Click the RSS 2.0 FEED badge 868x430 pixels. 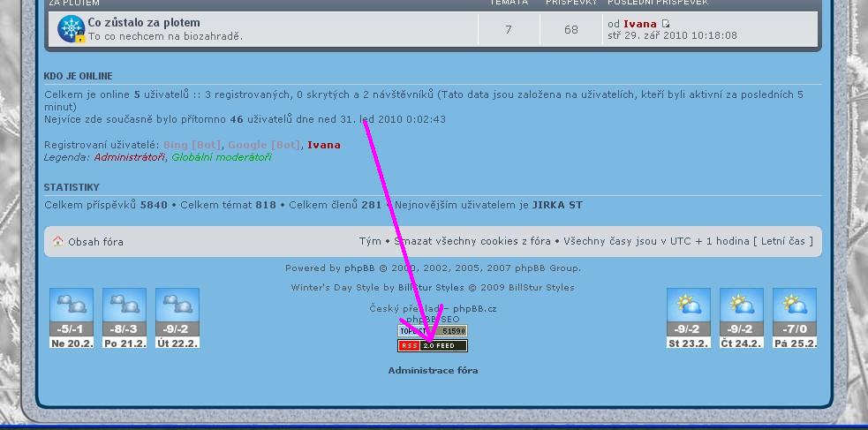[432, 345]
